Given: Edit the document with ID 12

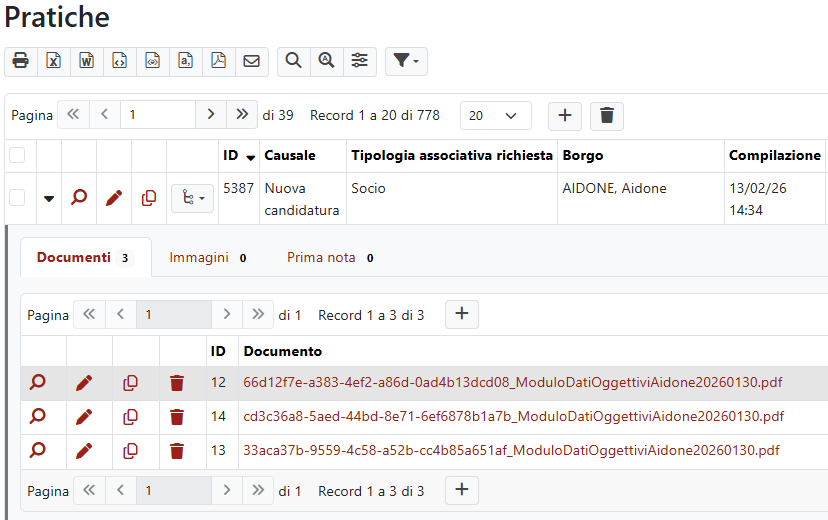Looking at the screenshot, I should coord(84,383).
